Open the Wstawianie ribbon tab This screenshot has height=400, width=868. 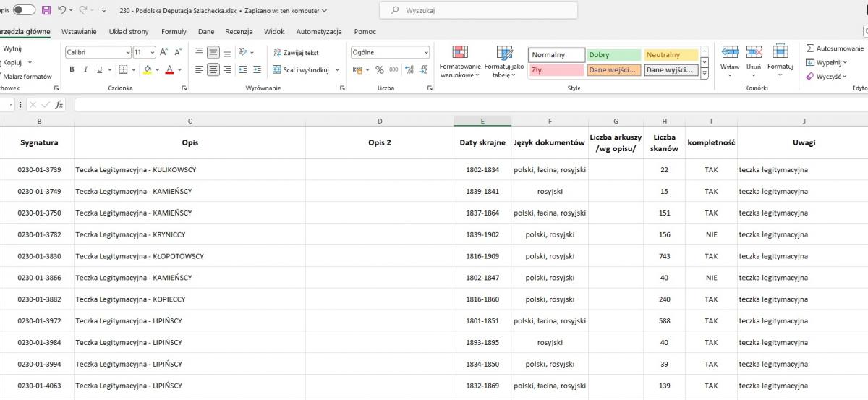(79, 31)
